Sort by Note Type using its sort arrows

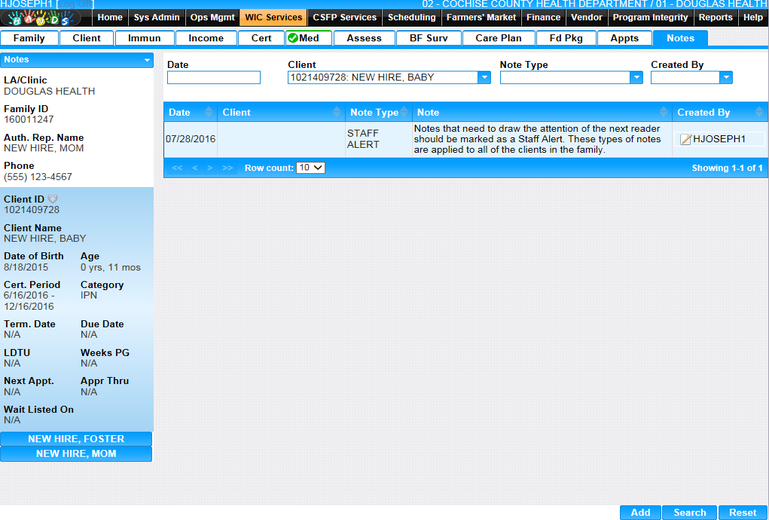(406, 113)
